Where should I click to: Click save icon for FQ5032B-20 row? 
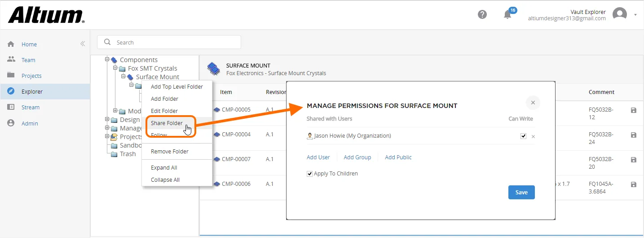(x=634, y=160)
